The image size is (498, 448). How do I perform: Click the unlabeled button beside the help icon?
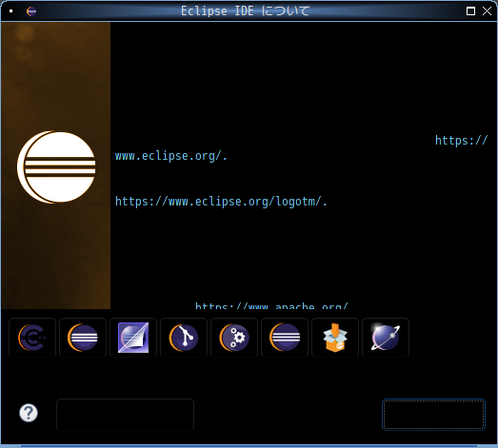(x=125, y=415)
